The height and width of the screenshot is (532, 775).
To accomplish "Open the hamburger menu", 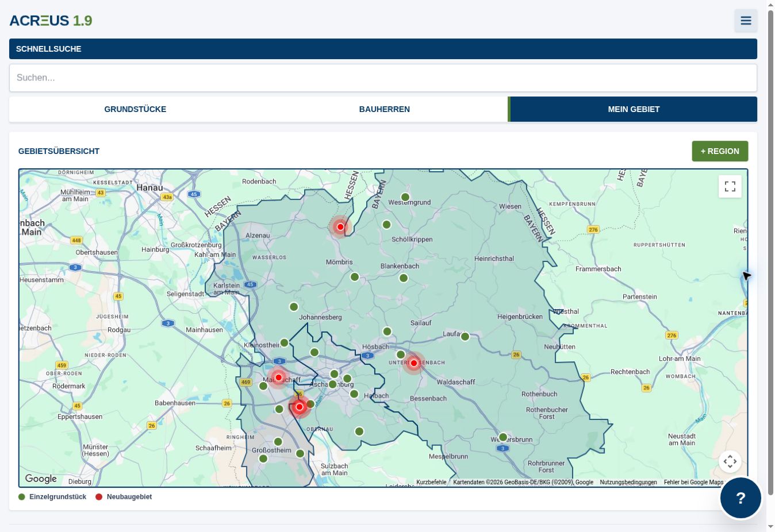I will point(746,21).
